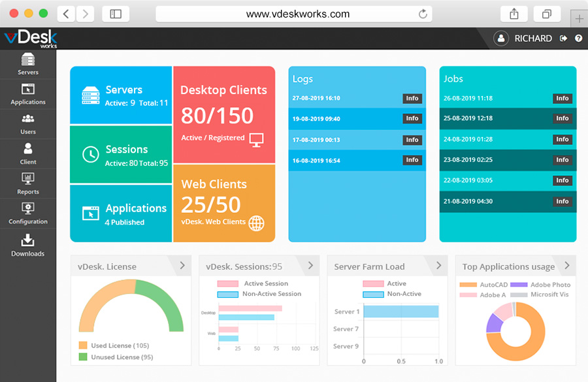
Task: Open the Desktop Clients tile
Action: [223, 114]
